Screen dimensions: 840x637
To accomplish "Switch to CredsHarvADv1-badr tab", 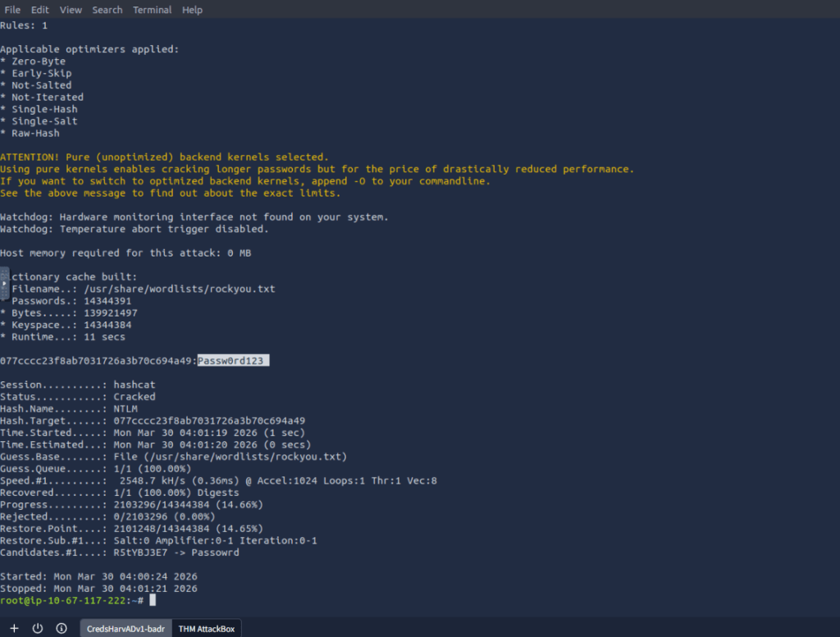I will click(x=126, y=629).
